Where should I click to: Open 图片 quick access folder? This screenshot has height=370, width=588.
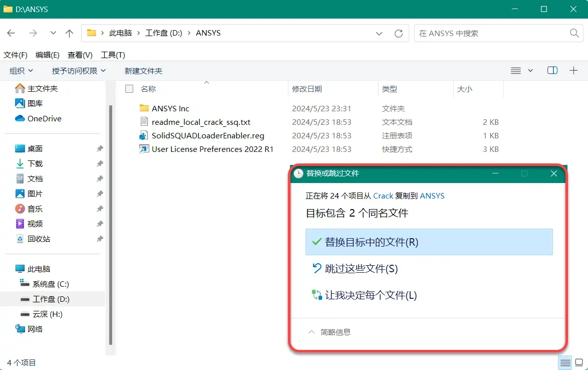click(29, 194)
